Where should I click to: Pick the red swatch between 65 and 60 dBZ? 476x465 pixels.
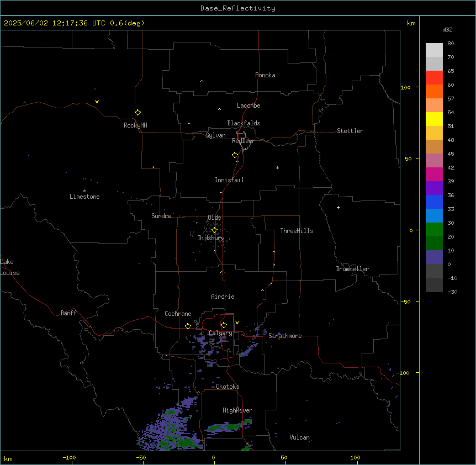[434, 78]
